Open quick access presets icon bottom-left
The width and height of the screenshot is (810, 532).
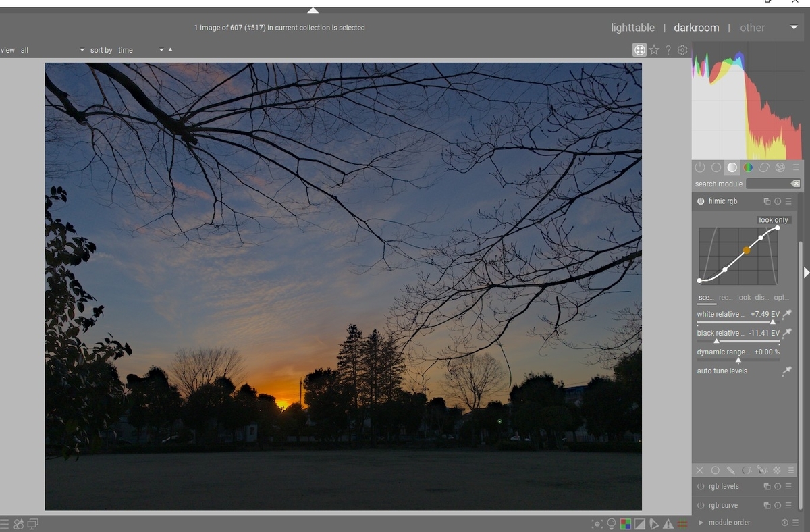[4, 524]
